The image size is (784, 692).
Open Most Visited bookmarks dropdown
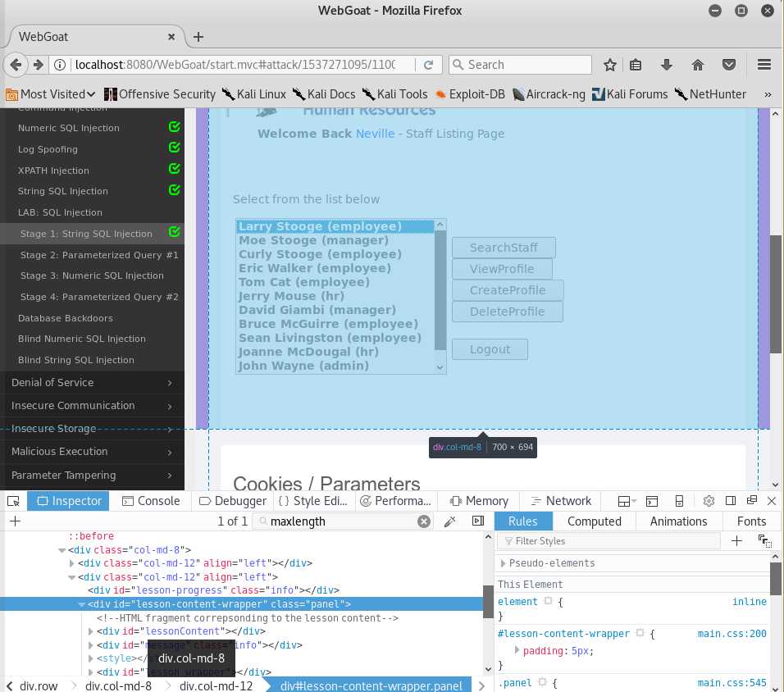pos(50,94)
